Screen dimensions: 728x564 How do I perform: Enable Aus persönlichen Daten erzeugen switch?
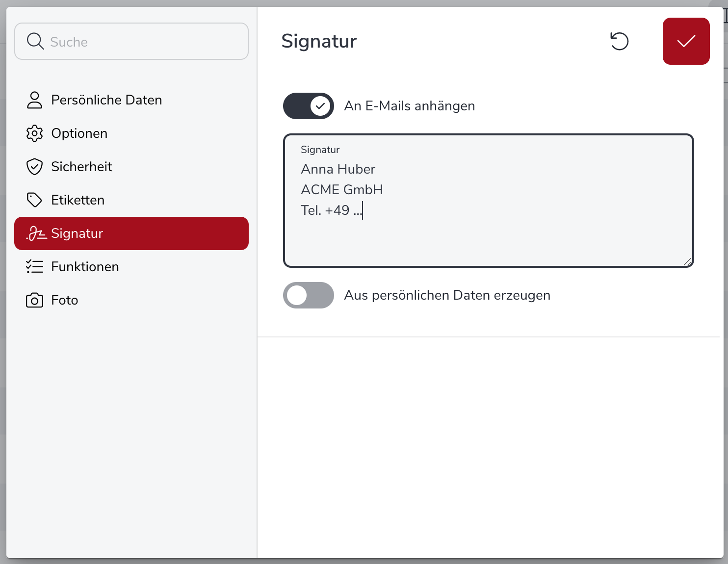309,295
